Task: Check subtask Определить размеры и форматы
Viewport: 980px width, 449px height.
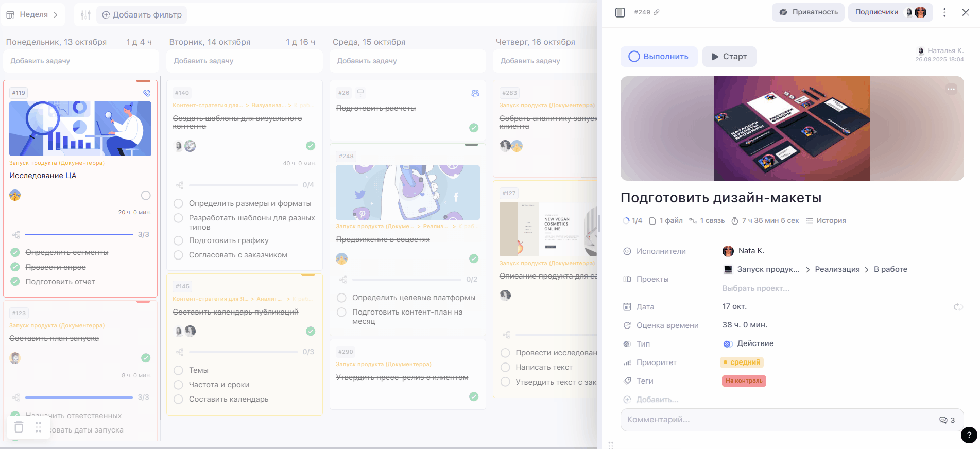Action: click(x=179, y=203)
